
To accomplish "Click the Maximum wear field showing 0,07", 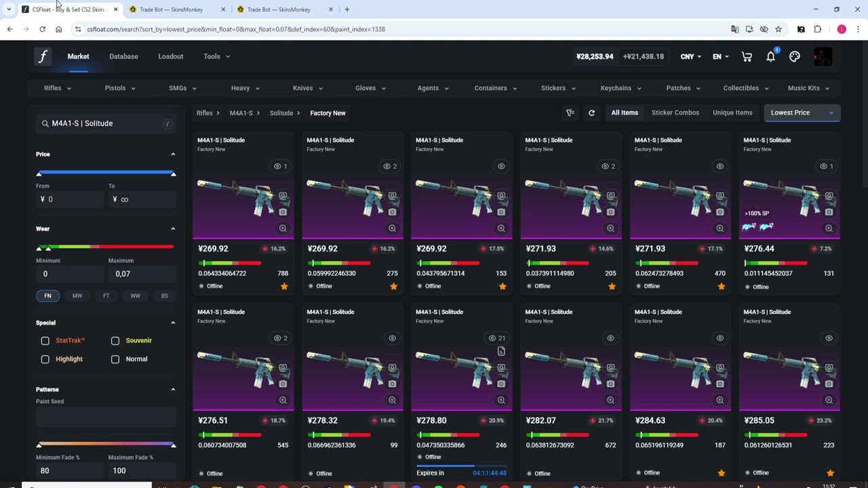I will 142,274.
